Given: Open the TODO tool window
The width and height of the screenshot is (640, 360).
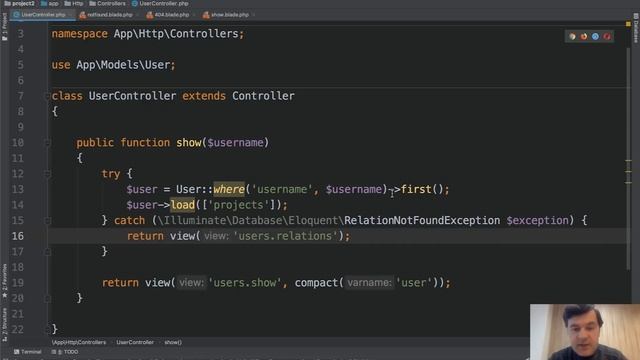Looking at the screenshot, I should 65,351.
